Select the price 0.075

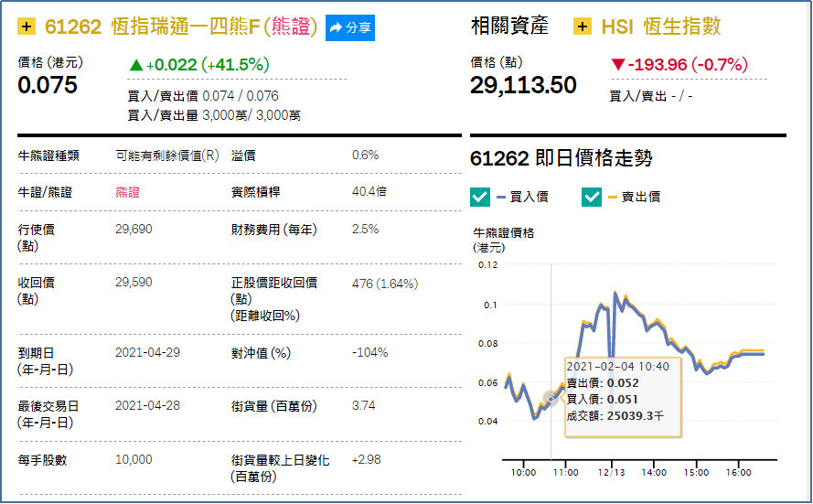click(x=48, y=85)
